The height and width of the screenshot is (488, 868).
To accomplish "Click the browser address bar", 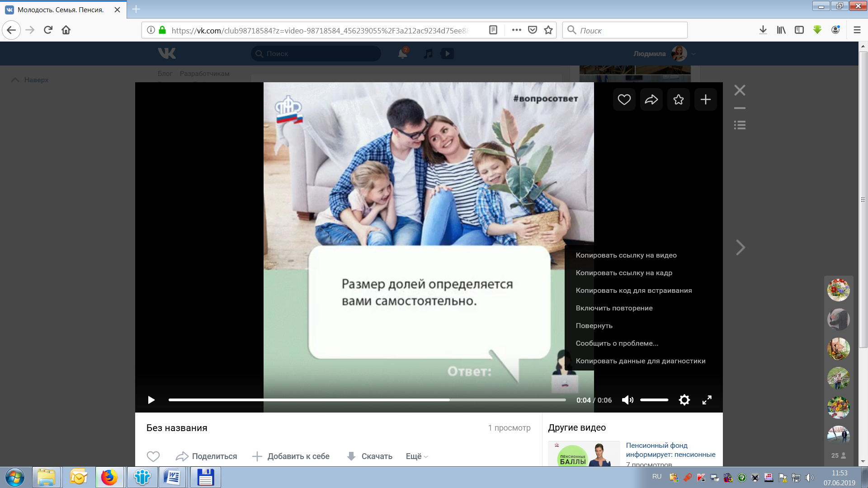I will point(320,30).
